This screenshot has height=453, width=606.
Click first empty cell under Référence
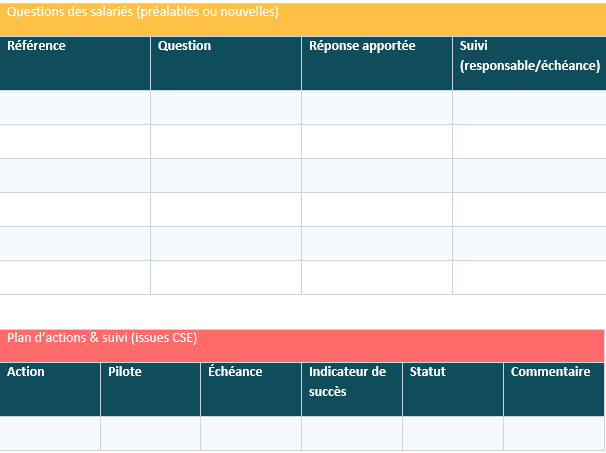coord(75,107)
